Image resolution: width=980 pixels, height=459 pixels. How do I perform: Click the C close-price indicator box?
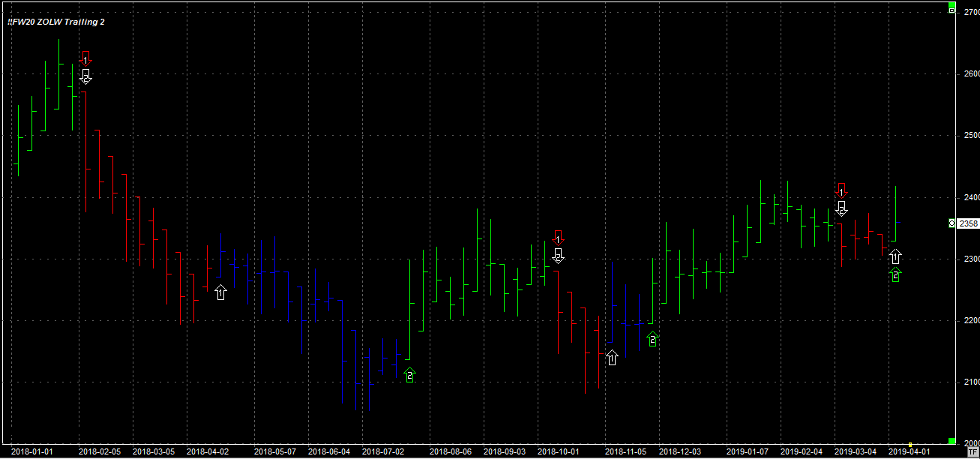coord(952,223)
